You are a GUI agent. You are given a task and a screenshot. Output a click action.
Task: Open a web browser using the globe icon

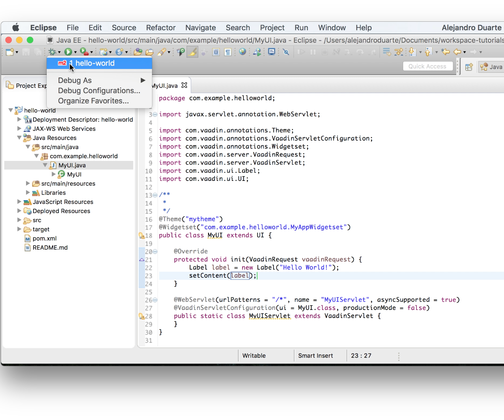[x=242, y=52]
